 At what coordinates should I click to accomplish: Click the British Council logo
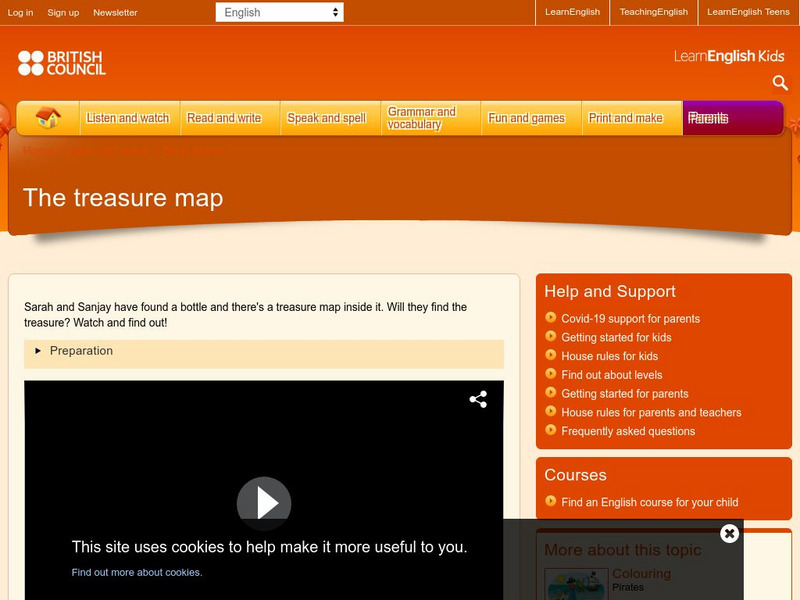(x=62, y=63)
